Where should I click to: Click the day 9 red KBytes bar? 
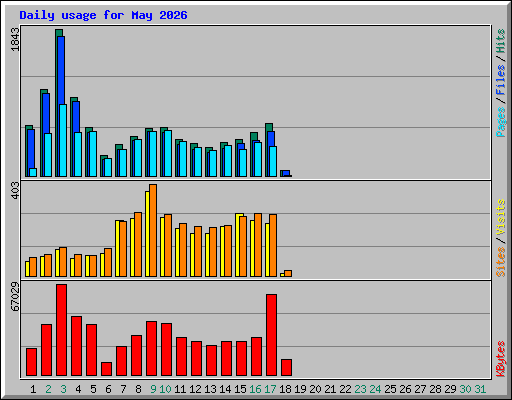[x=151, y=349]
